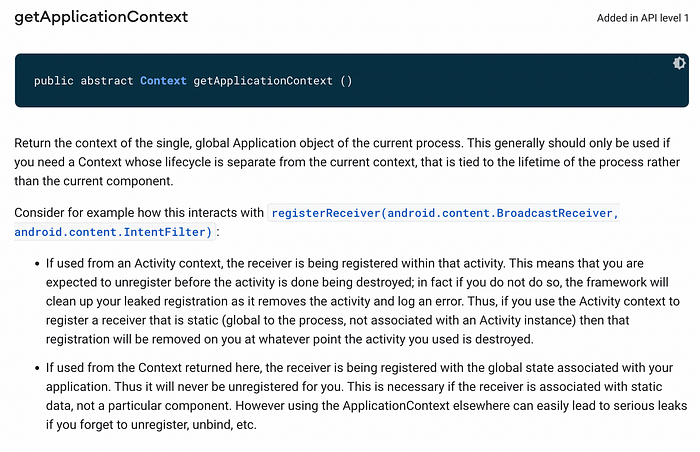This screenshot has height=452, width=700.
Task: Toggle the code block dark theme icon
Action: 680,63
